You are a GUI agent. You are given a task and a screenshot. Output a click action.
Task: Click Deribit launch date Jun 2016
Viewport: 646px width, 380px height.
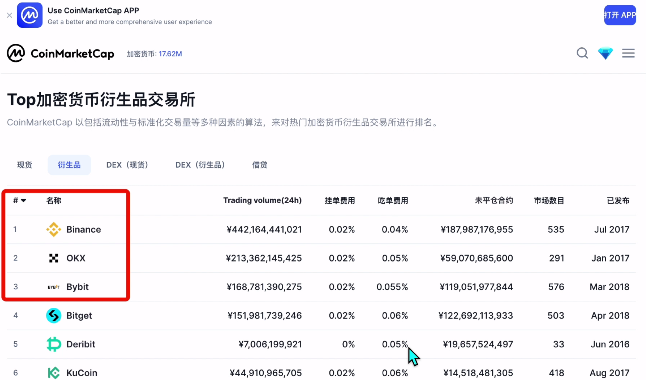coord(610,344)
